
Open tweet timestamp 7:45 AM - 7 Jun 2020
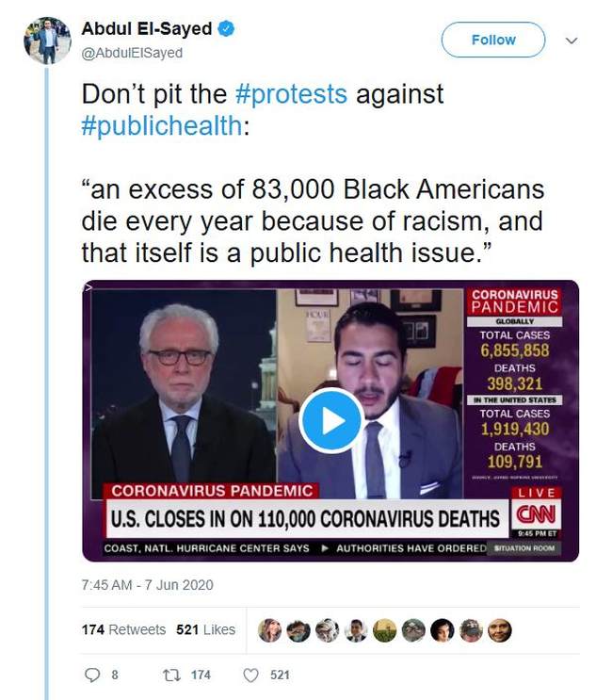[x=147, y=585]
